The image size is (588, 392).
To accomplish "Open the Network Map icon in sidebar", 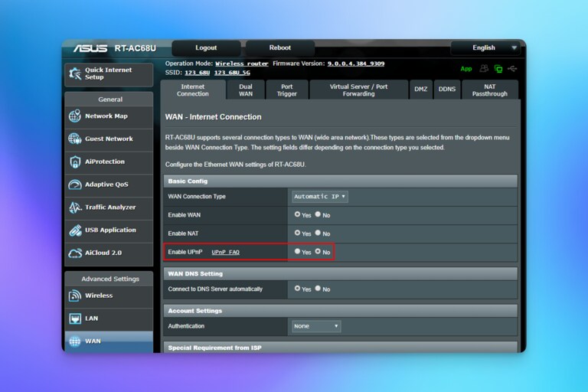I will (75, 116).
